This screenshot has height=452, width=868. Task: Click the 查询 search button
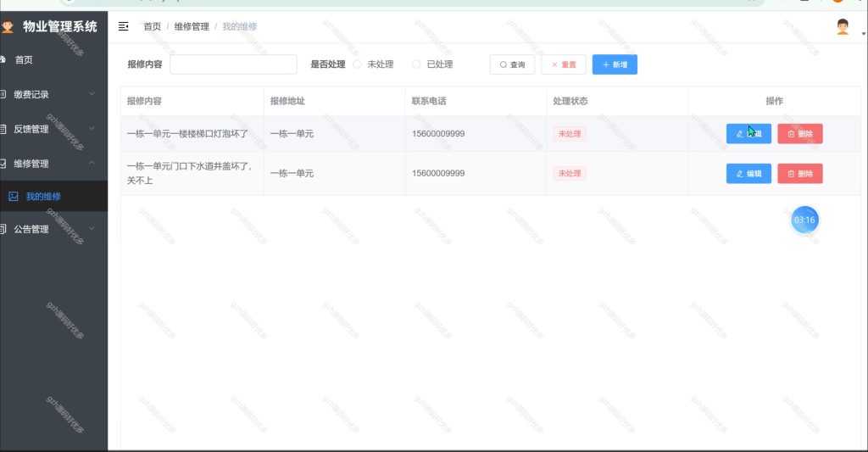[512, 64]
